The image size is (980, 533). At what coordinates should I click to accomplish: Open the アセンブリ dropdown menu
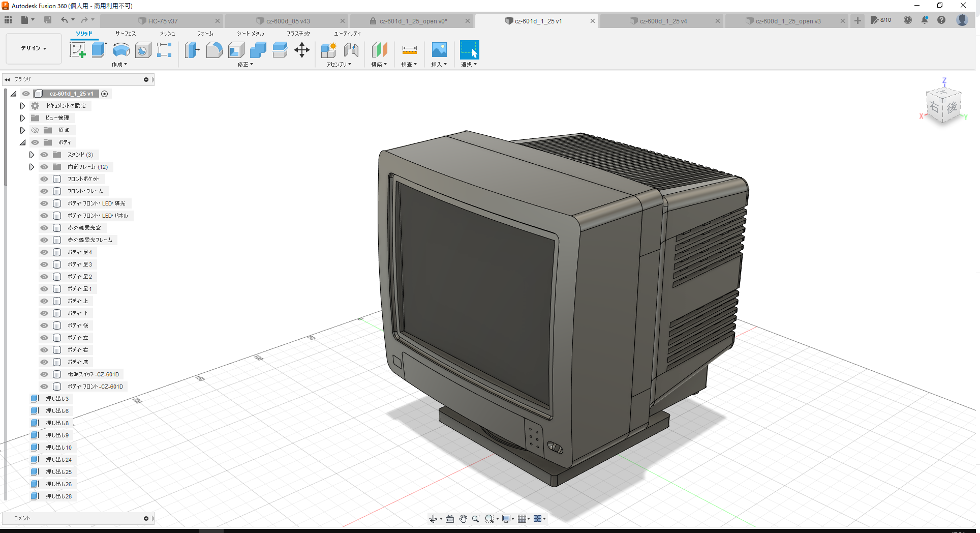[340, 64]
